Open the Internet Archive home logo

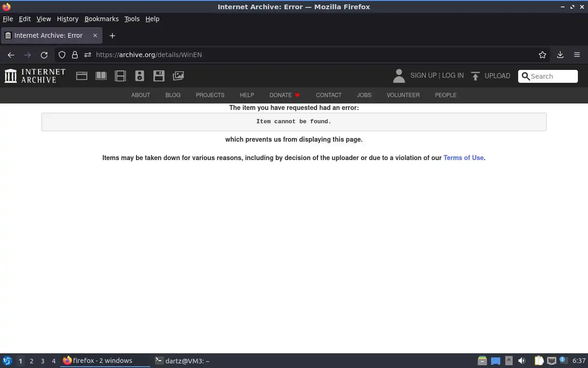35,76
